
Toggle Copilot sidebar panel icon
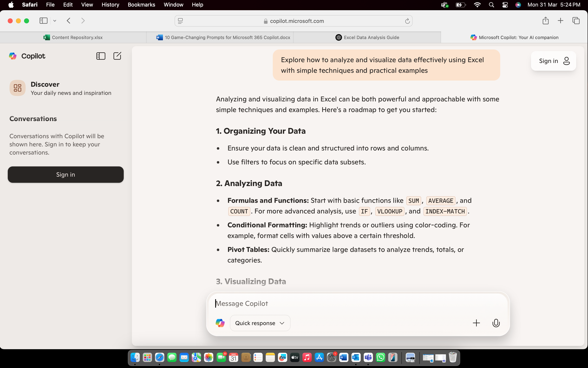[x=101, y=56]
